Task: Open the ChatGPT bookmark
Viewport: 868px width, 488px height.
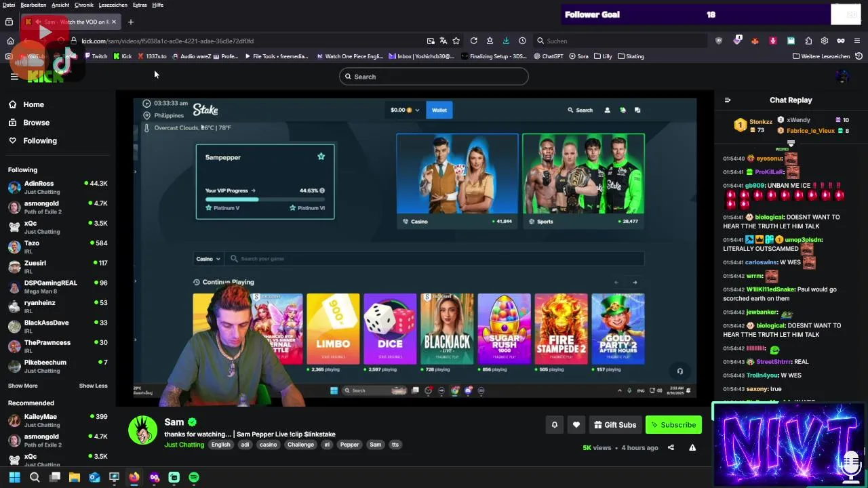Action: (548, 56)
